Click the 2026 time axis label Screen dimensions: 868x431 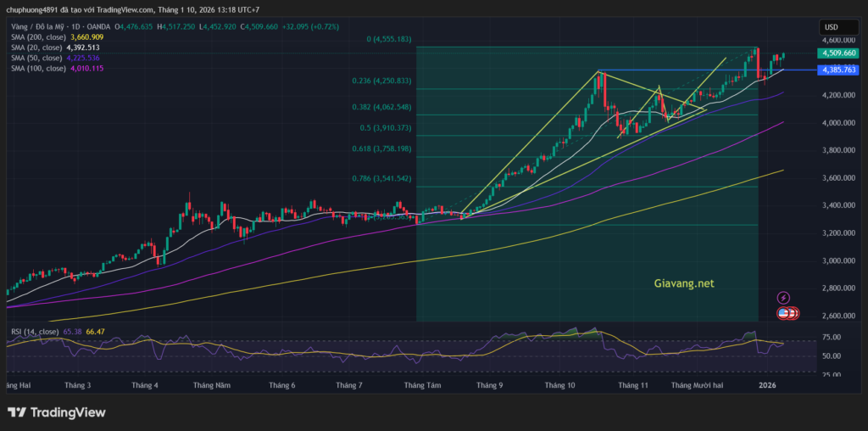tap(768, 384)
